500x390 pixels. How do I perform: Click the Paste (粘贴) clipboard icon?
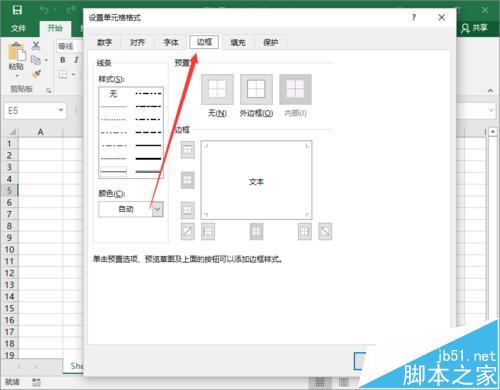click(16, 52)
